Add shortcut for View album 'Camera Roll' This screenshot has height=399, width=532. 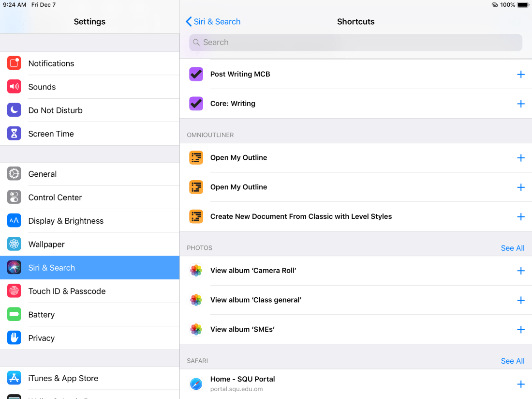coord(520,271)
